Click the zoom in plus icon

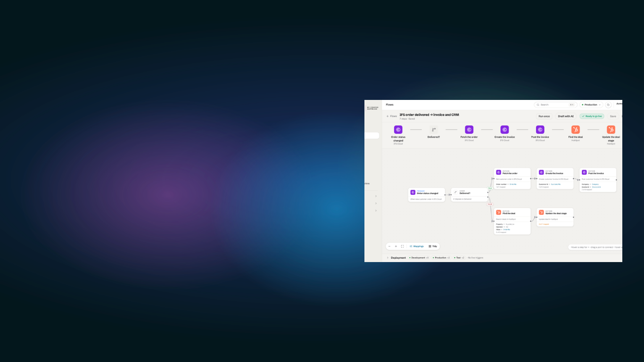click(396, 246)
